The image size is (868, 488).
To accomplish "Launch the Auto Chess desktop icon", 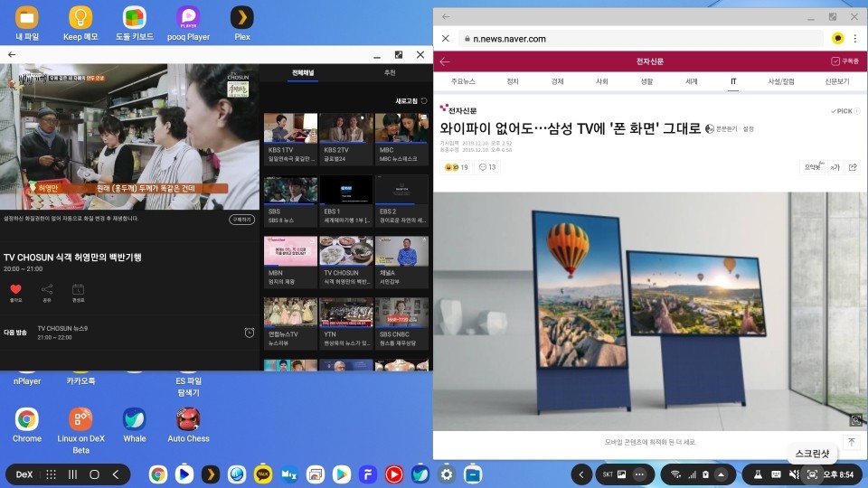I will (x=188, y=425).
